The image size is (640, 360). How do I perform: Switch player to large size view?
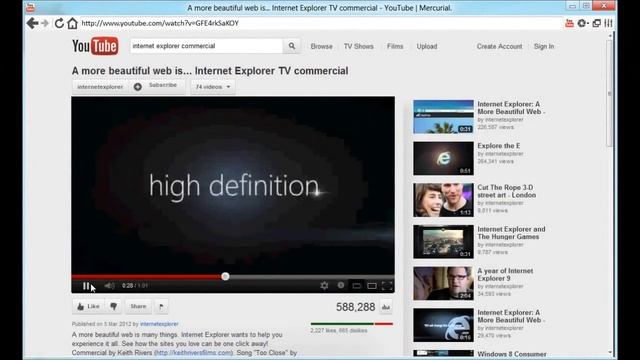(x=372, y=286)
